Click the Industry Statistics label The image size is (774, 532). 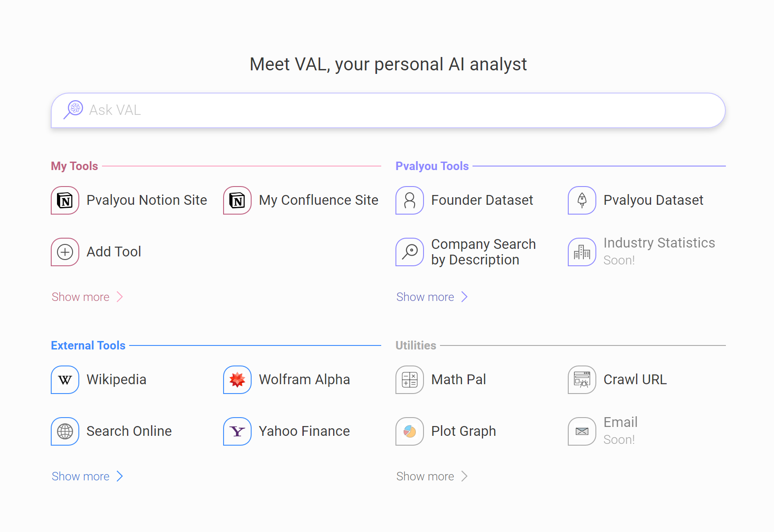659,243
